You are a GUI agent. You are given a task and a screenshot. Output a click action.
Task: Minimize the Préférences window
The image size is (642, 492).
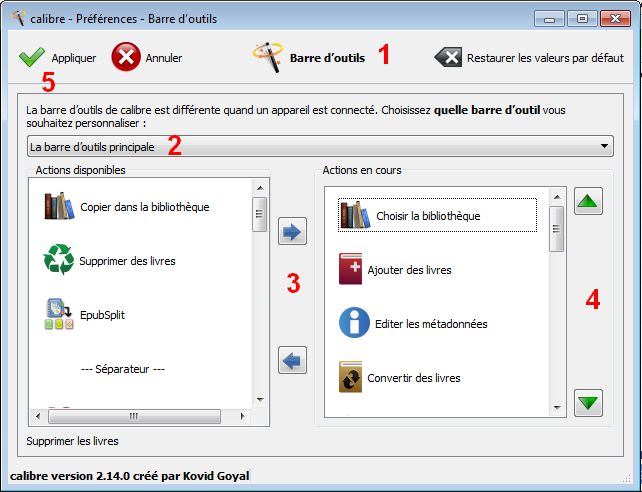point(549,18)
